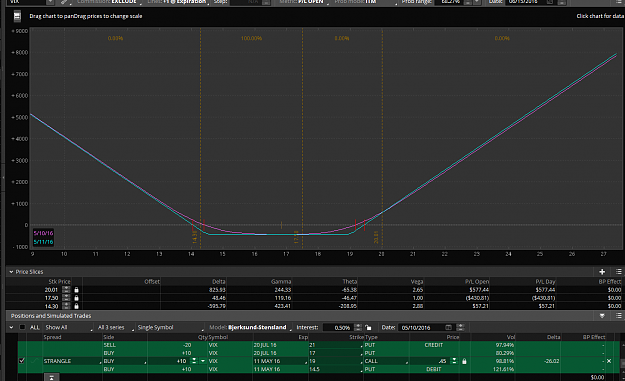
Task: Select the Gamma column header
Action: coord(281,281)
